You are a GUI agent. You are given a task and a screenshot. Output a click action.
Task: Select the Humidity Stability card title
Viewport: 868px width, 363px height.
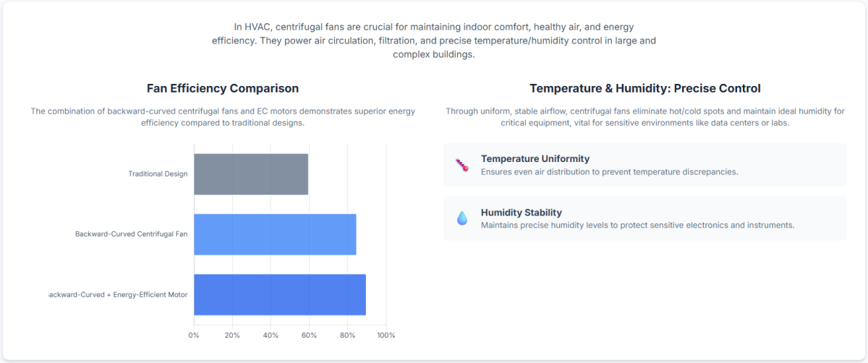tap(522, 213)
